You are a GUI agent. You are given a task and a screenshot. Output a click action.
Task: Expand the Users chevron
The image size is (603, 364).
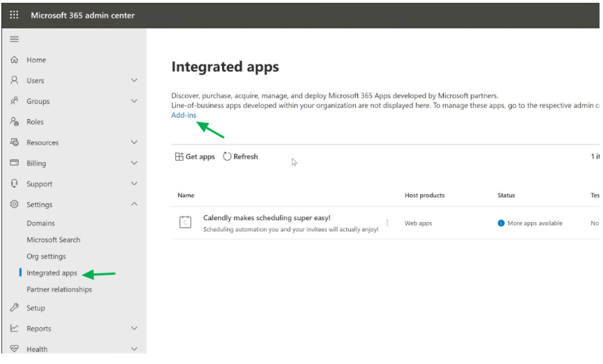pyautogui.click(x=134, y=80)
